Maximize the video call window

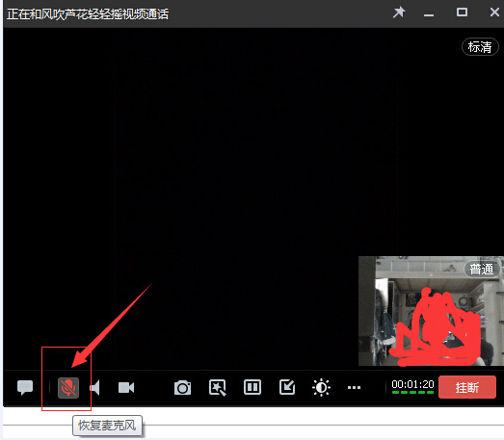click(462, 13)
